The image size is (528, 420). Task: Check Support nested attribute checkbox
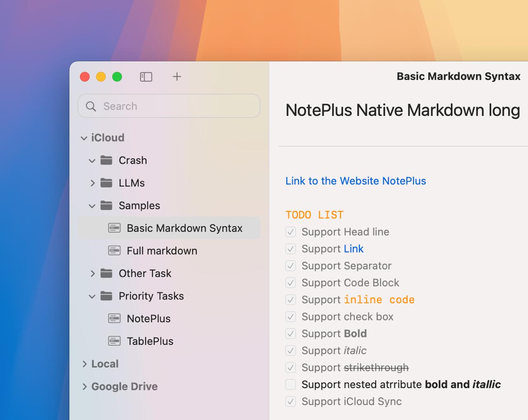291,385
